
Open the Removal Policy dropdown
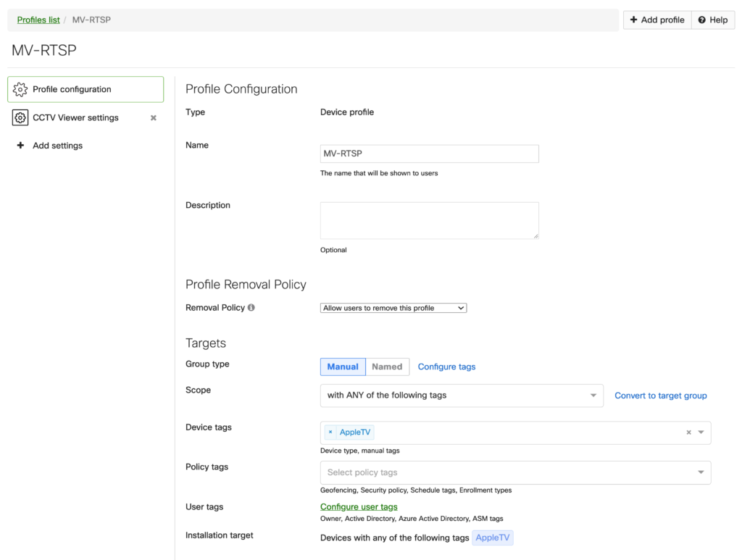[393, 308]
